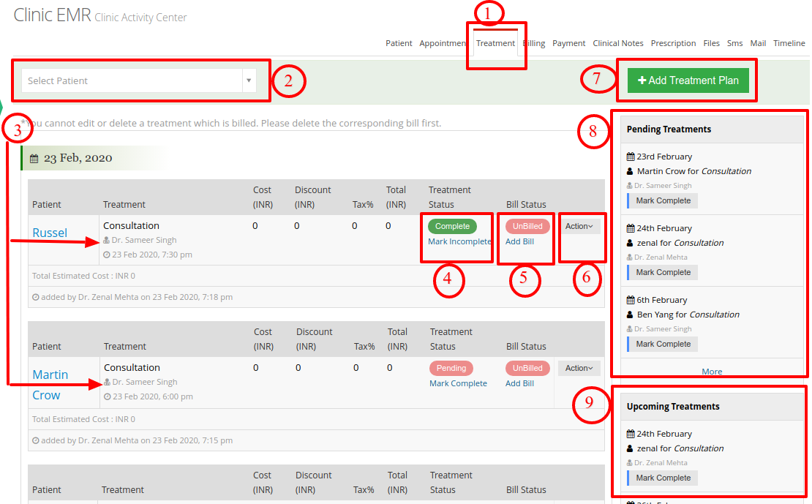Click the Add Treatment Plan button
Screen dimensions: 812x504
(688, 80)
